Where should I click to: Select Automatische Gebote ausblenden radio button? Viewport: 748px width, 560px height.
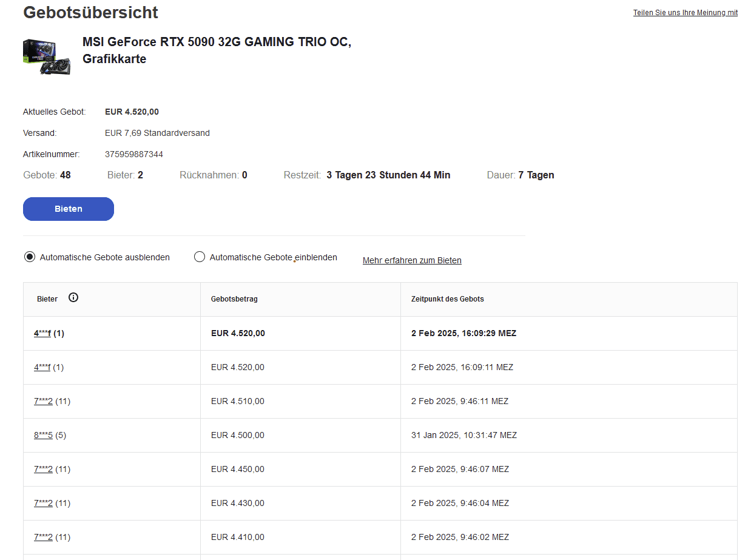[30, 257]
